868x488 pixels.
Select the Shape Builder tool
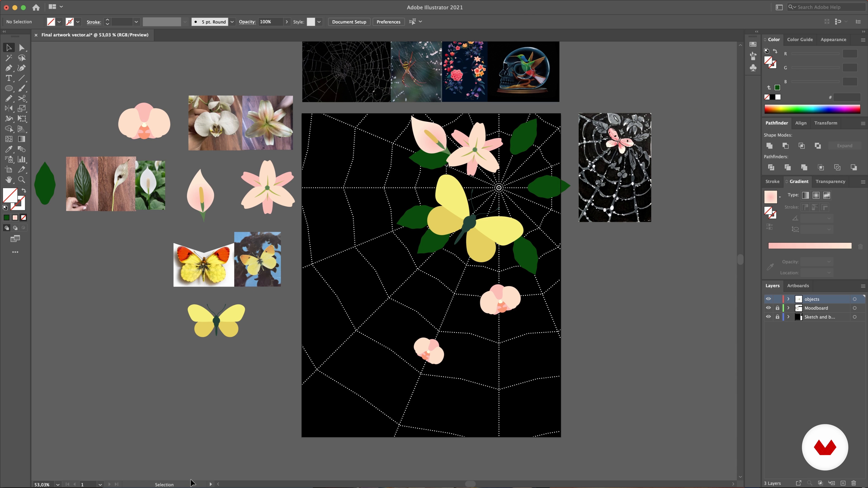pos(9,129)
